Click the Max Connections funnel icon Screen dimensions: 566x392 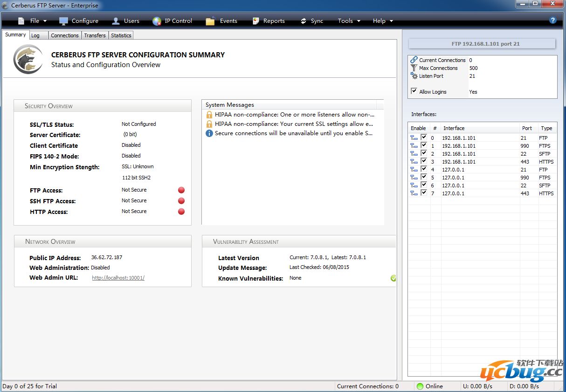click(x=414, y=68)
